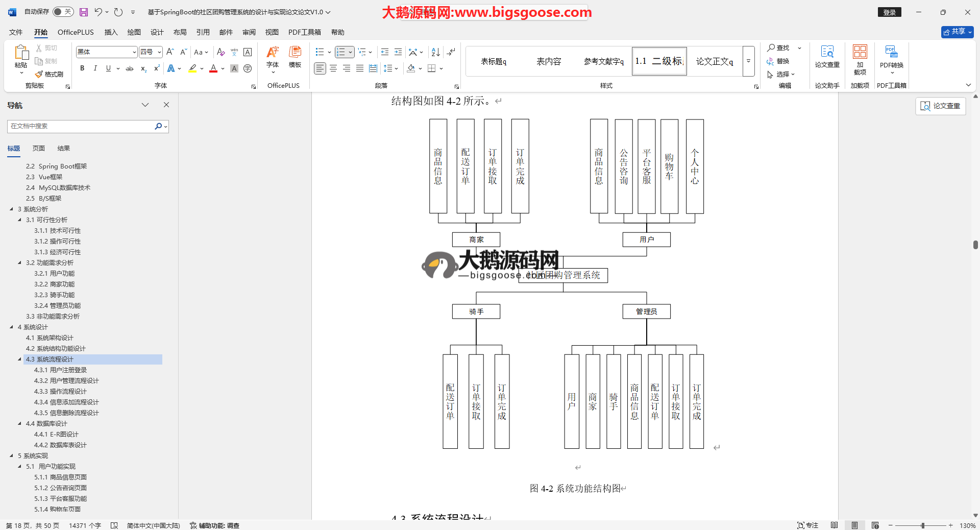Click the sort (A-Z) icon
Viewport: 980px width, 530px height.
[435, 52]
